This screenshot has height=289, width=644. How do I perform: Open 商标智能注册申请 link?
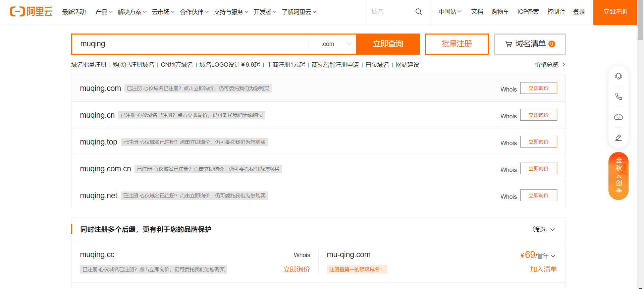point(335,65)
